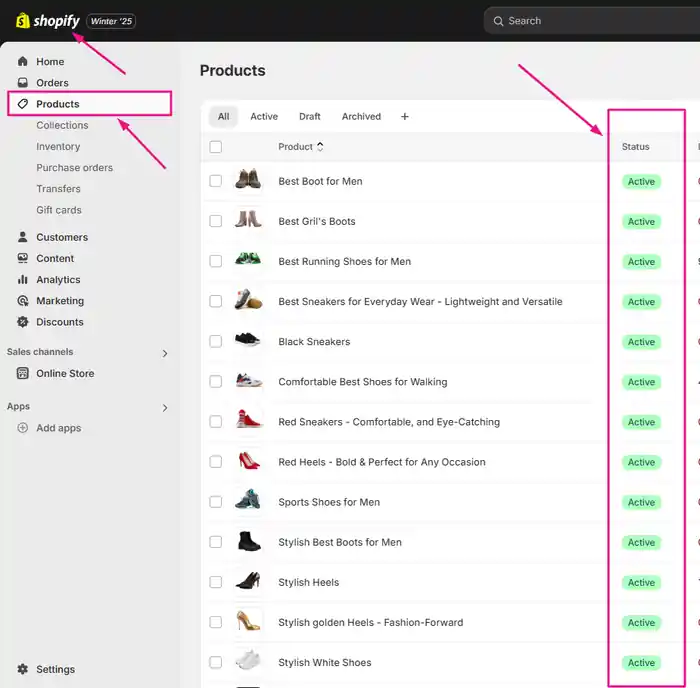Click the Marketing target icon

22,300
